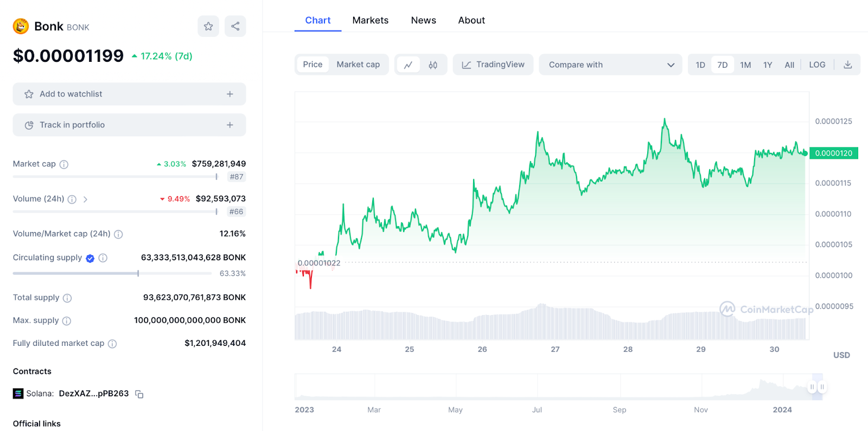Show info about Market cap
Screen dimensions: 868x431
pos(64,164)
